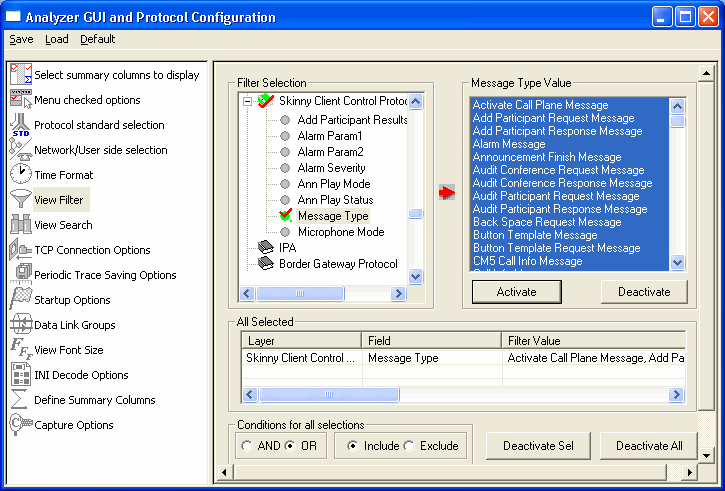Click the Layer column header
Viewport: 725px width, 491px height.
(301, 341)
